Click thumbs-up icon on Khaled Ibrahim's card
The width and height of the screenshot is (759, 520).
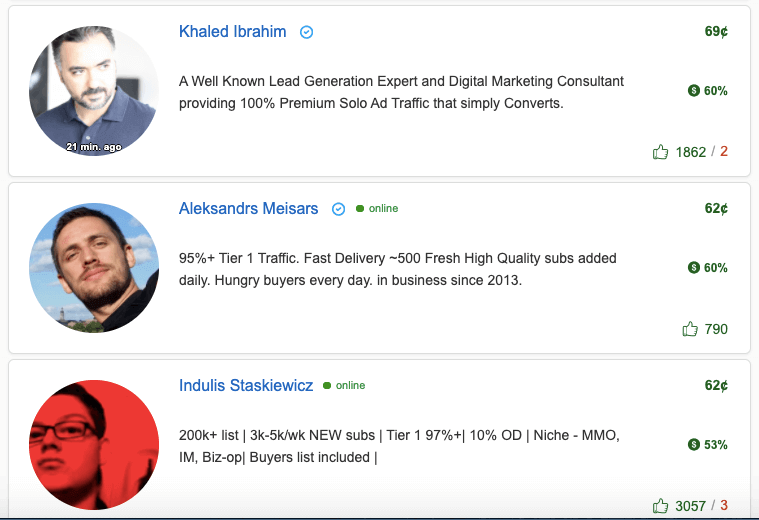[660, 152]
